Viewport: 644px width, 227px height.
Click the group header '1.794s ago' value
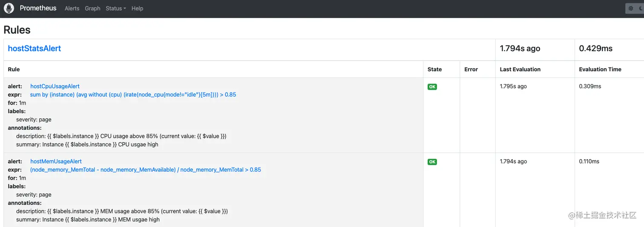520,49
